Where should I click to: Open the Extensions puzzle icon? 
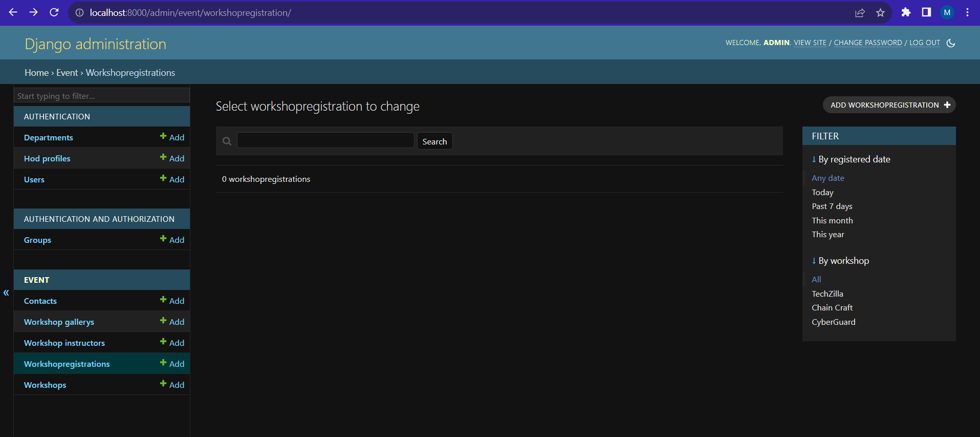click(x=906, y=12)
